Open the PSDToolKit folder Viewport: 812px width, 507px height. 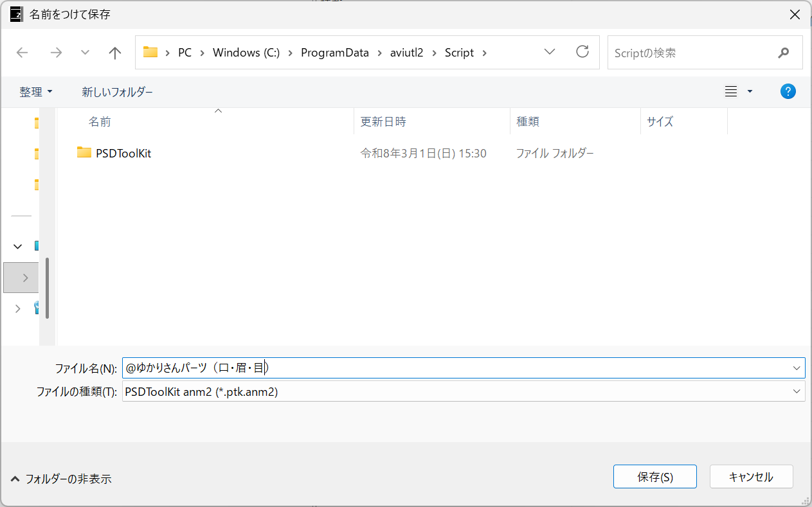(x=123, y=154)
